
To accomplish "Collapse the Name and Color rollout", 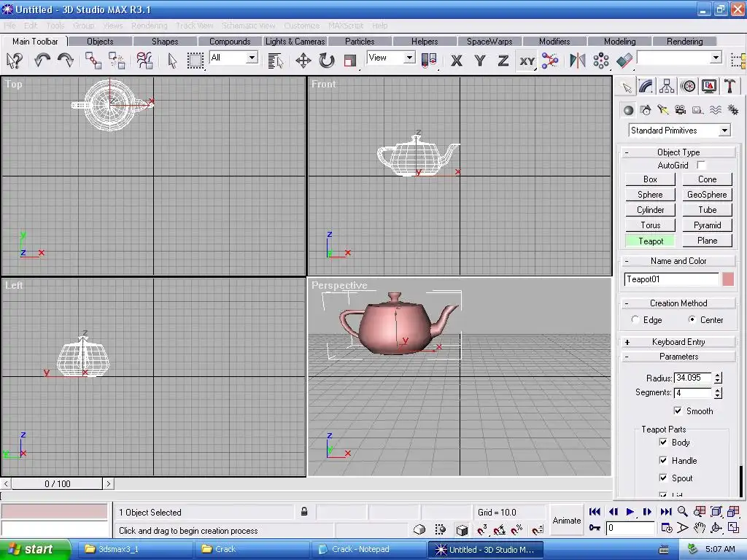I will [678, 261].
